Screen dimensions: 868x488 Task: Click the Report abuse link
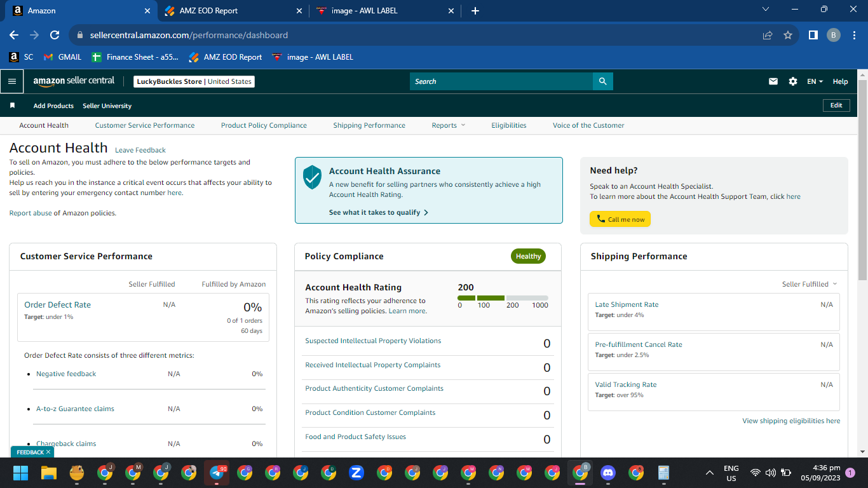pos(31,213)
